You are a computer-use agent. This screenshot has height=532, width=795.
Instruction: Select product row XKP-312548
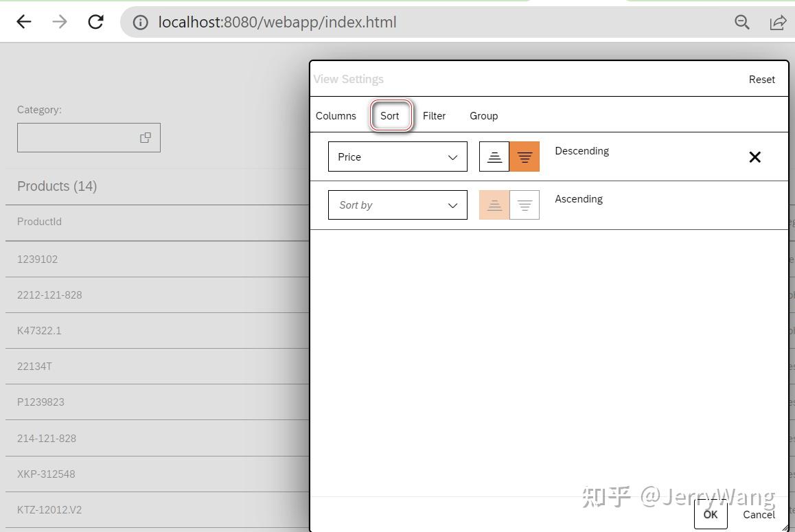pos(157,474)
